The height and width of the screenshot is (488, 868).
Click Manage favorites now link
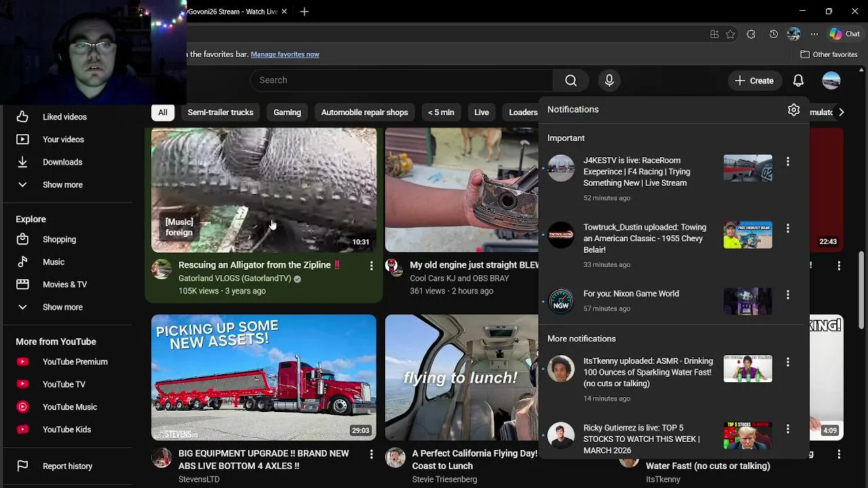click(x=285, y=54)
